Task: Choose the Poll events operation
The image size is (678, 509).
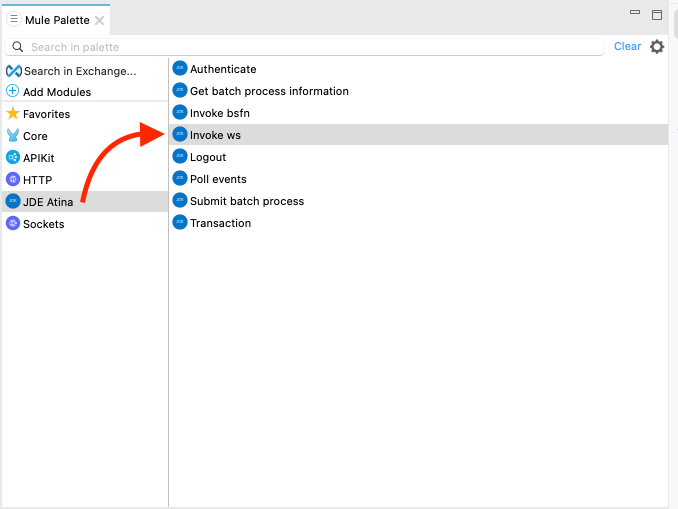Action: [x=220, y=179]
